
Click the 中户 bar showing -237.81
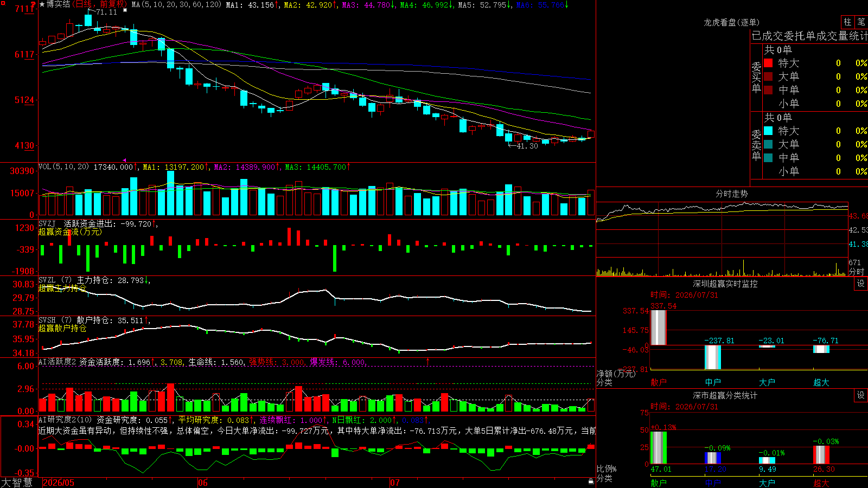712,357
